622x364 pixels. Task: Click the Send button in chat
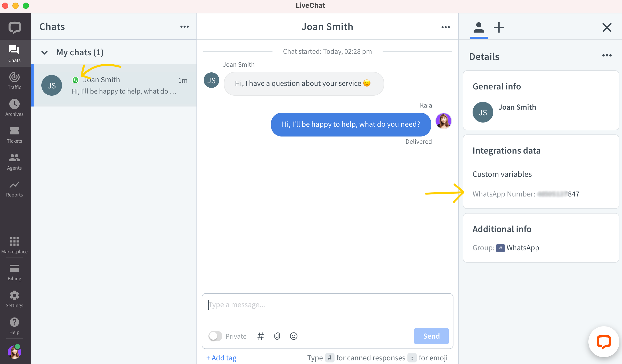[x=430, y=336]
